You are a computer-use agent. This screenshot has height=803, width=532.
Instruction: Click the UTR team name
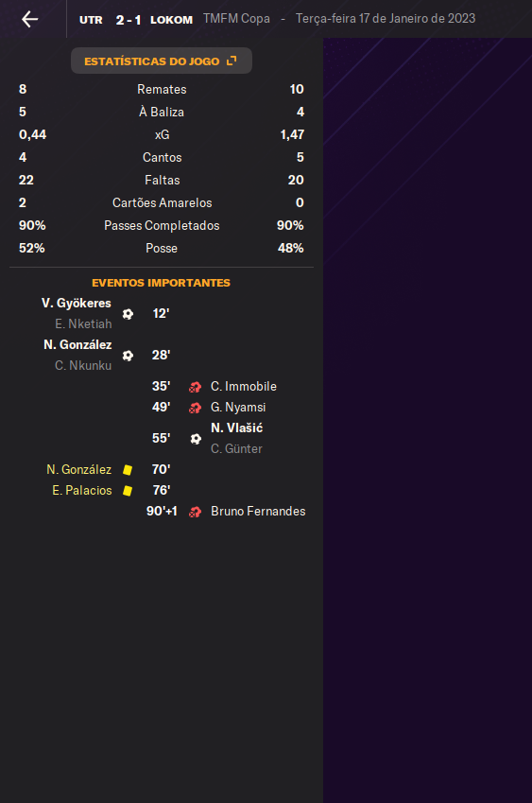point(91,20)
